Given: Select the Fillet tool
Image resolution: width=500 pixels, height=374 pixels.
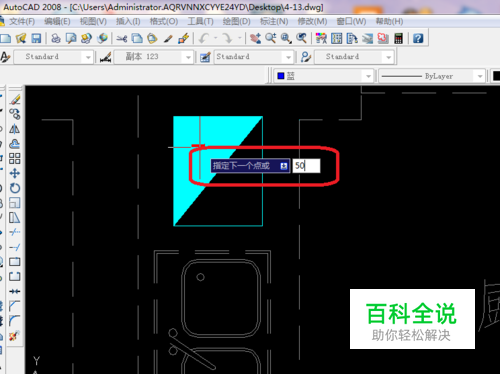Looking at the screenshot, I should pyautogui.click(x=15, y=321).
